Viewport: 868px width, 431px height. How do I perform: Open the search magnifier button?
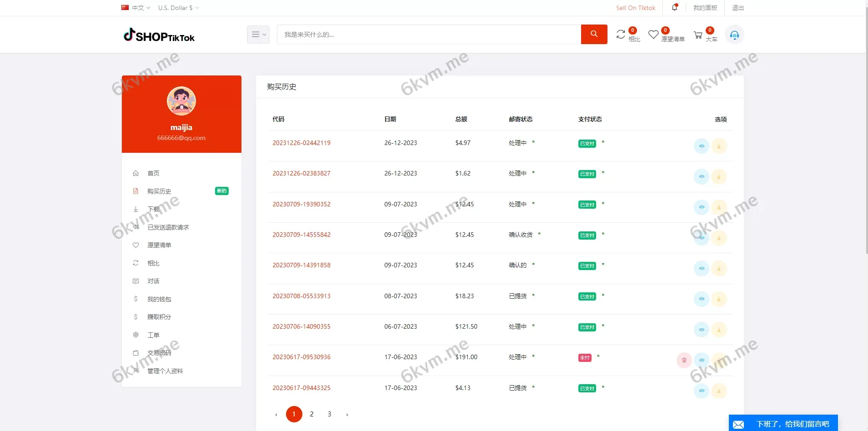(x=594, y=34)
